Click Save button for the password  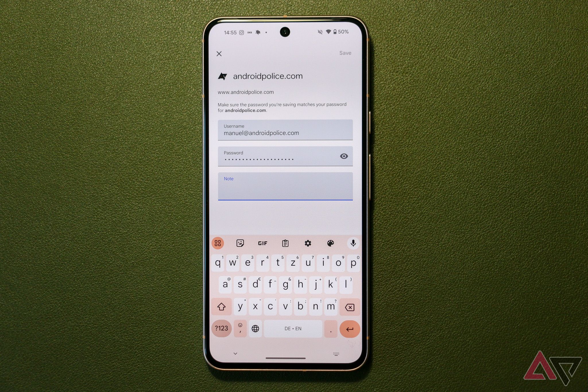click(345, 53)
